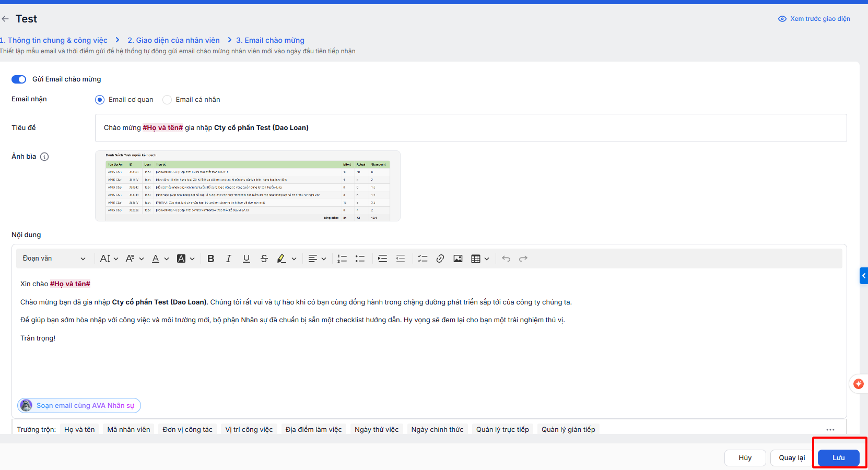Viewport: 868px width, 470px height.
Task: Open the font size dropdown
Action: tap(109, 258)
